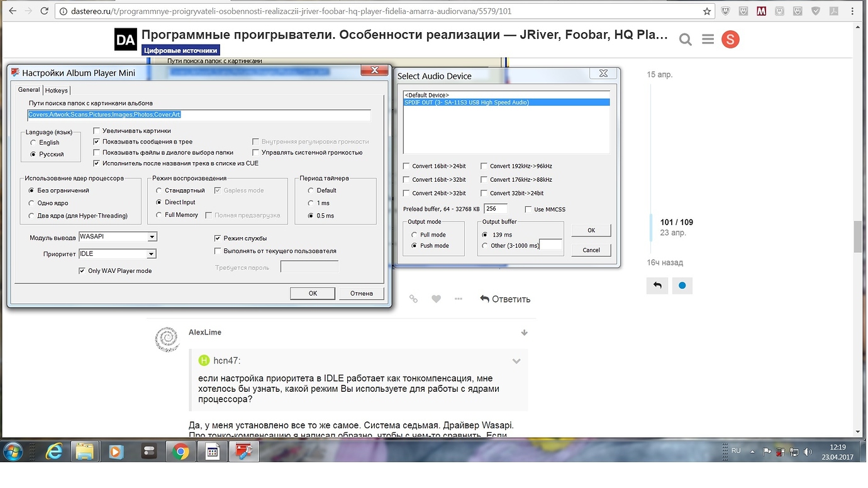
Task: Choose the Full Memory playback mode
Action: tap(159, 215)
